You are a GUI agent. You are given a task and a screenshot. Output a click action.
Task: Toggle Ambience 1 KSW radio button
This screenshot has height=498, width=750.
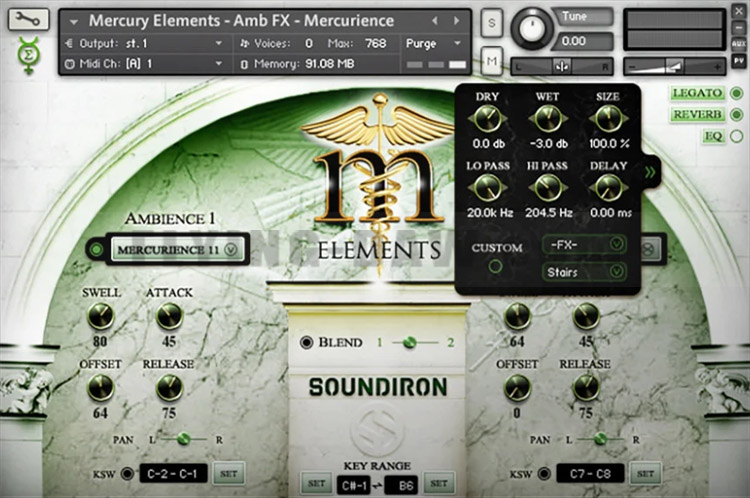pos(127,474)
